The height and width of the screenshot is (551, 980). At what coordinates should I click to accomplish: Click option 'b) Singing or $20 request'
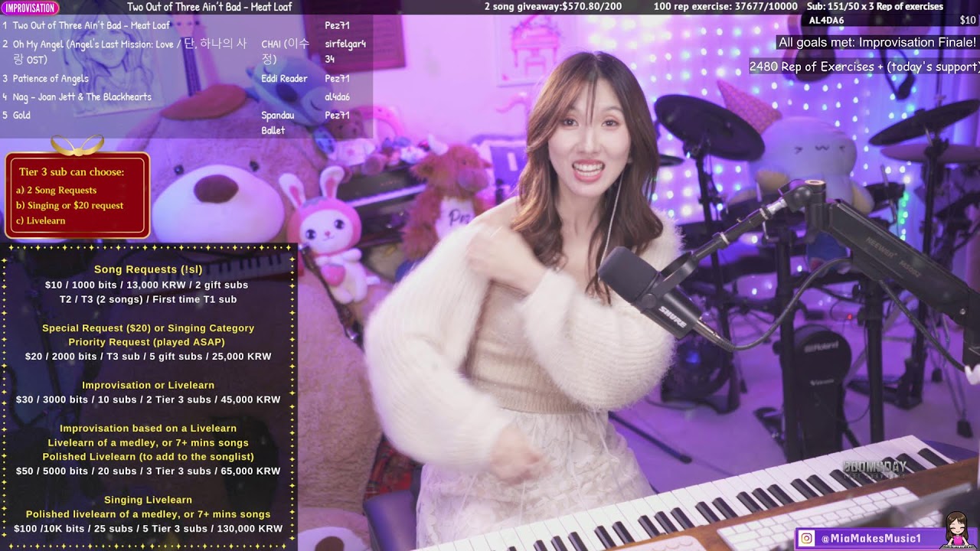point(70,205)
